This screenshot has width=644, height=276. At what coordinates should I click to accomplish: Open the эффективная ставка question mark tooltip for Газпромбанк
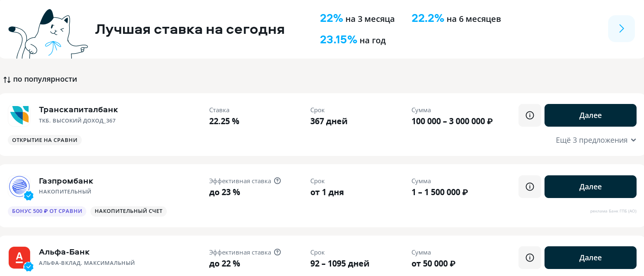tap(277, 181)
